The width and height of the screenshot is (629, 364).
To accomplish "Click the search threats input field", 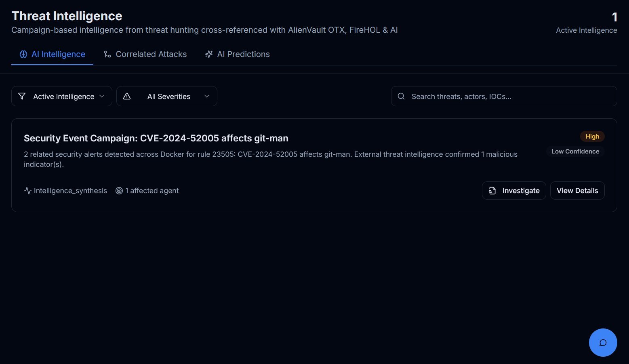I will 509,96.
